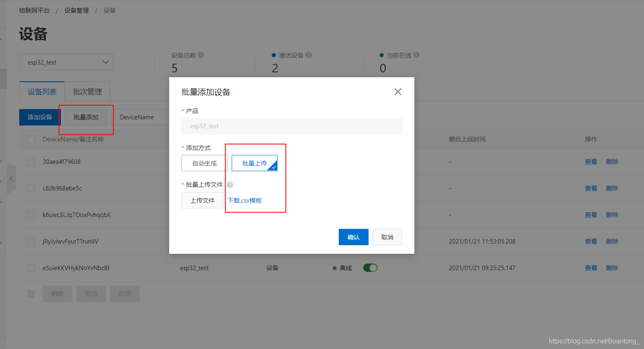Click 删除 for device 30aea4f79608

[x=612, y=162]
